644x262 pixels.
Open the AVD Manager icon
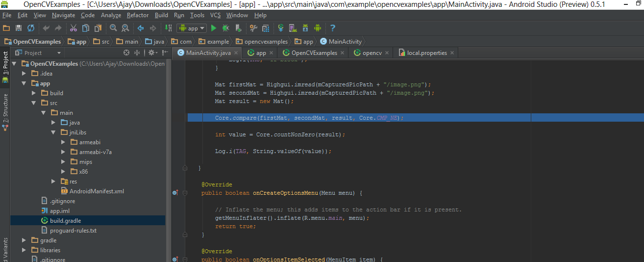(x=293, y=28)
